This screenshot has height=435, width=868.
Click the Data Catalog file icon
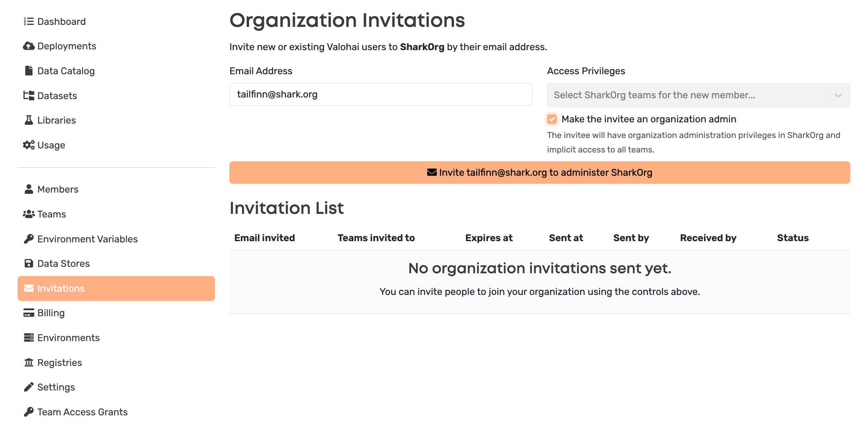click(28, 71)
